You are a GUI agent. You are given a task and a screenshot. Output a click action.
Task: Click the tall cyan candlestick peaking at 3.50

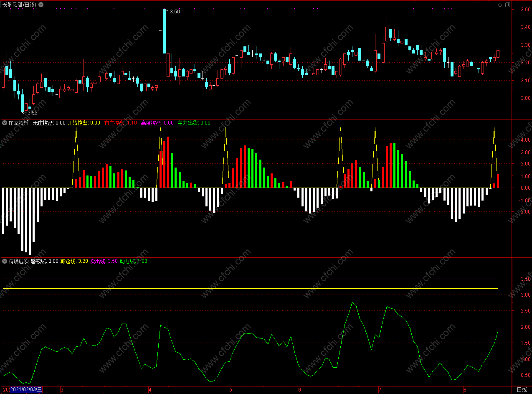point(165,31)
